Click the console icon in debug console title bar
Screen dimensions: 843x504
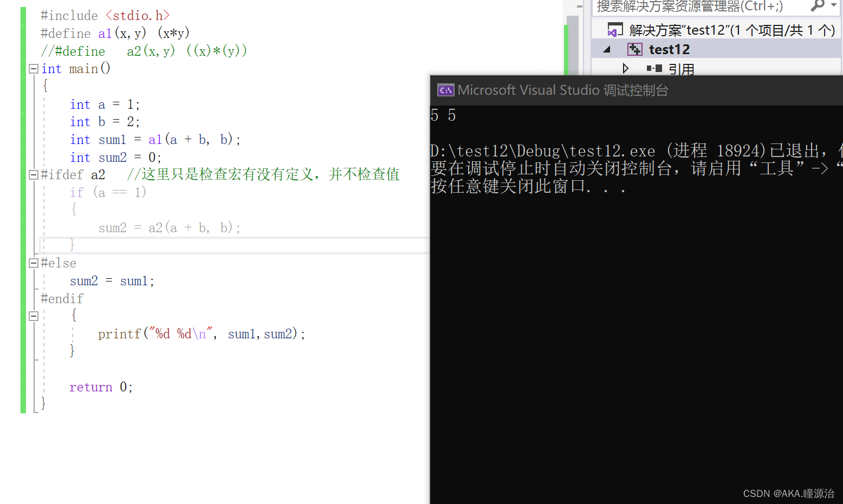pos(445,90)
